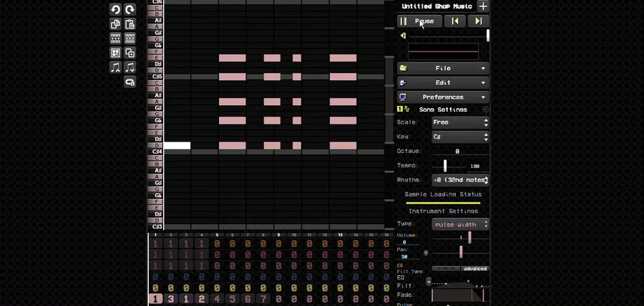This screenshot has width=644, height=306.
Task: Select pattern 4 in the bottom channel row
Action: tap(217, 299)
